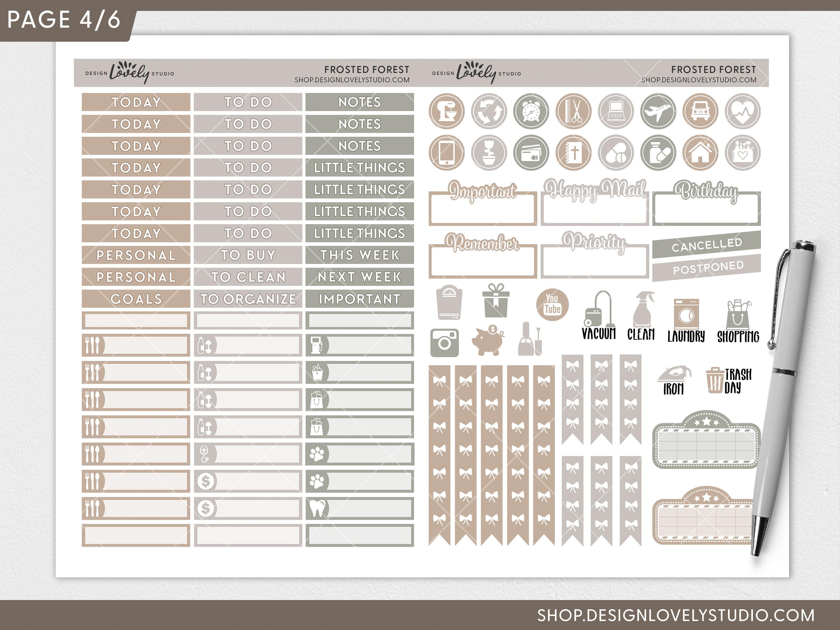
Task: Select the Happy Mail script box
Action: click(x=595, y=202)
